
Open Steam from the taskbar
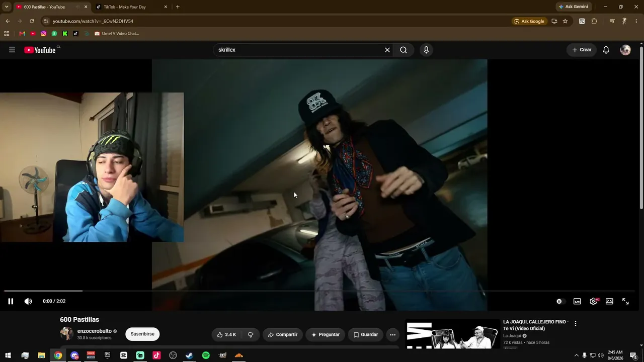coord(189,355)
